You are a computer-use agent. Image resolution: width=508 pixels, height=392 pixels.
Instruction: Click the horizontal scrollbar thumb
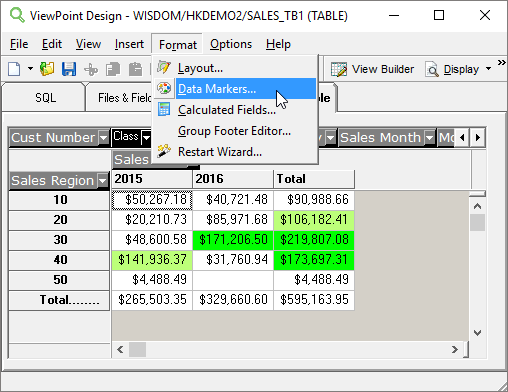click(137, 349)
